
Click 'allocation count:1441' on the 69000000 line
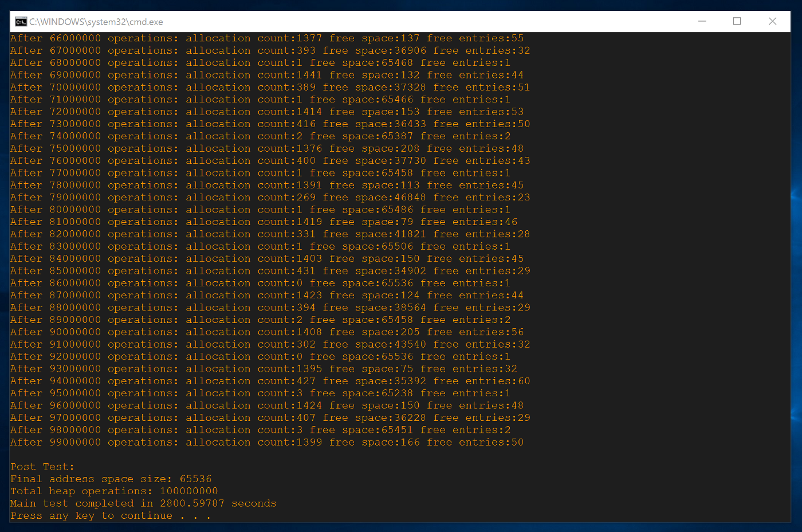click(x=254, y=75)
